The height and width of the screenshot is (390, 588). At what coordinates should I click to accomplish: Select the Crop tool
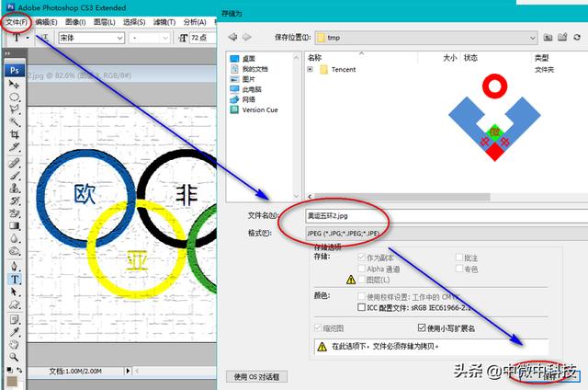[x=15, y=134]
